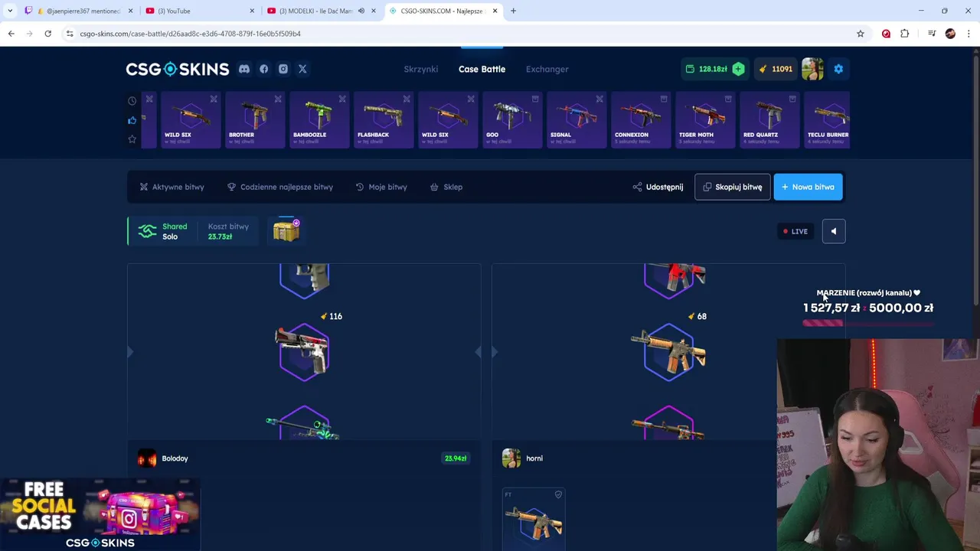Viewport: 980px width, 551px height.
Task: Click the Udostępnij share button
Action: click(658, 187)
